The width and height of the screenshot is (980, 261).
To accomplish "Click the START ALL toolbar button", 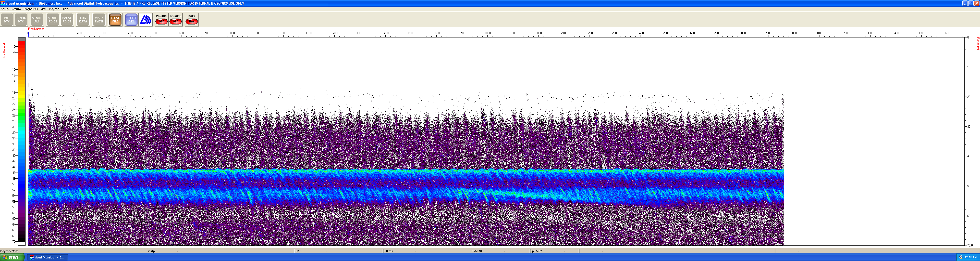I will coord(37,19).
